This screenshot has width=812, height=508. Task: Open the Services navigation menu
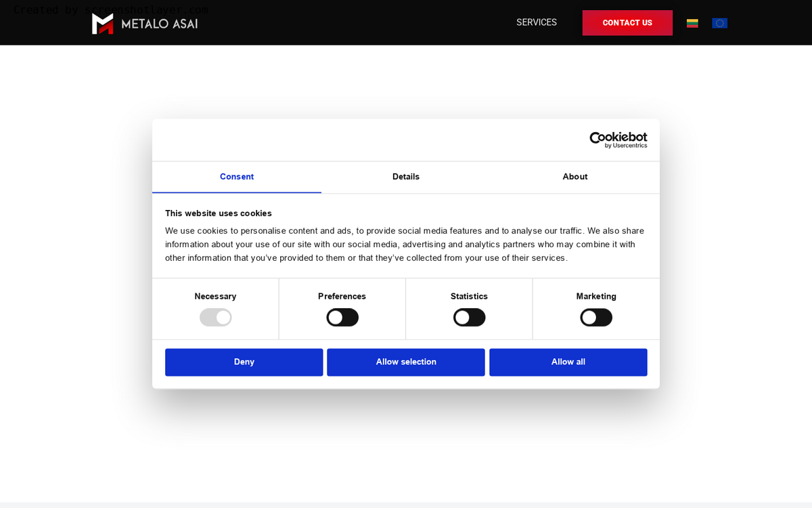(x=537, y=22)
